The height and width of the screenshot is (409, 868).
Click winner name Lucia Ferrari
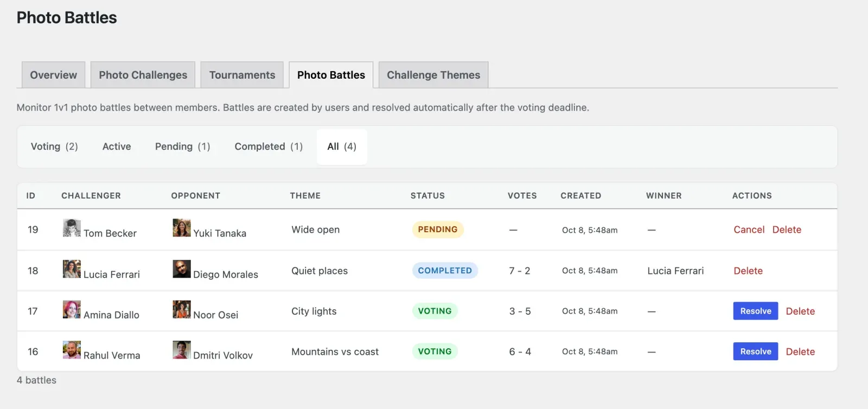[x=675, y=271]
